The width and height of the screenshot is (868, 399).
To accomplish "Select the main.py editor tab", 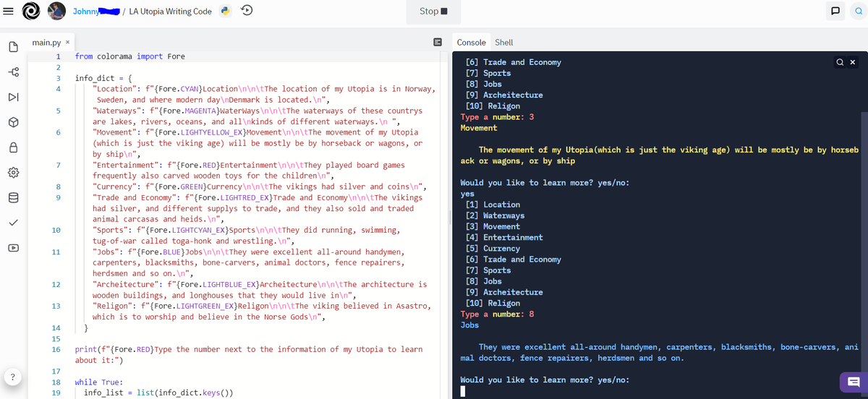I will pyautogui.click(x=46, y=43).
